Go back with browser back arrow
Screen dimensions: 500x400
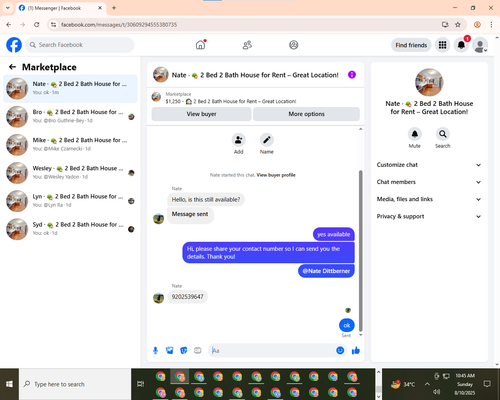(x=9, y=24)
